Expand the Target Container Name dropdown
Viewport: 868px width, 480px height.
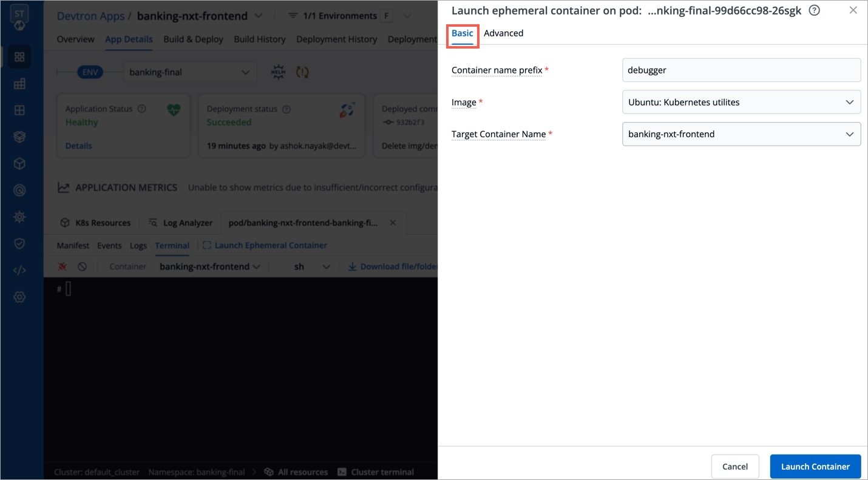(x=741, y=134)
